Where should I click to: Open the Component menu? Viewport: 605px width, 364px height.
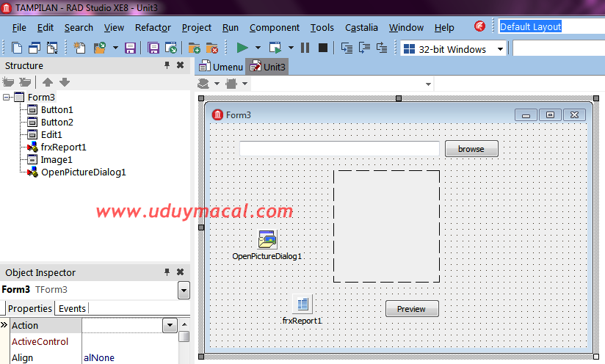click(275, 28)
